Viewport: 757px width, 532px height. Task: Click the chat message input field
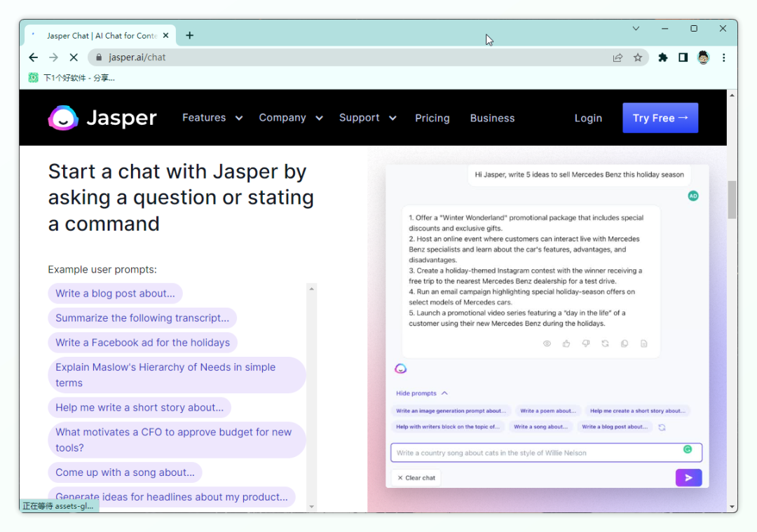pos(536,453)
